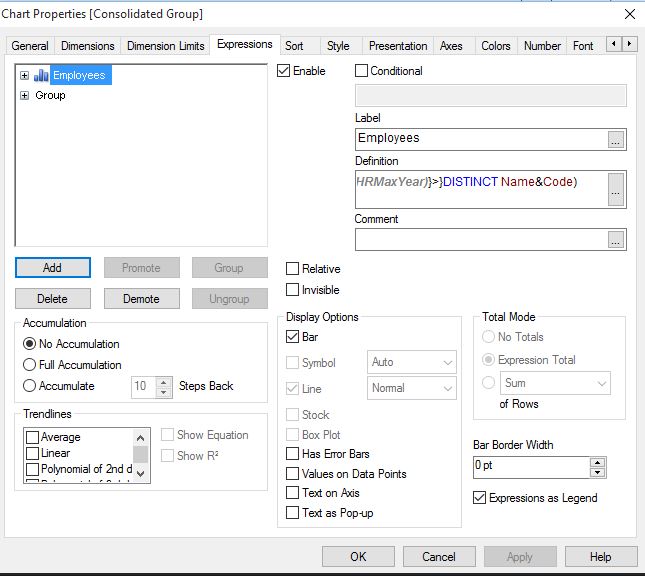The width and height of the screenshot is (645, 576).
Task: Check the Conditional checkbox
Action: click(x=361, y=71)
